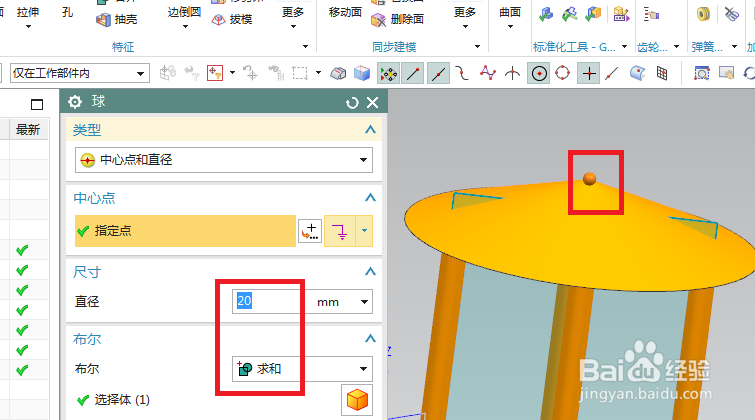The image size is (755, 420).
Task: Toggle the Enable Snap Point button
Action: (389, 73)
